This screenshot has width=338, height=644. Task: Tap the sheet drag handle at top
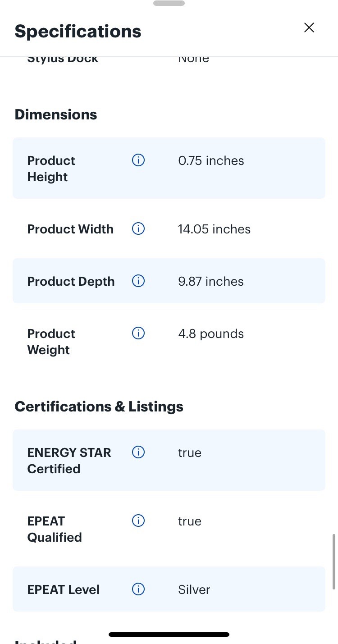[x=169, y=3]
